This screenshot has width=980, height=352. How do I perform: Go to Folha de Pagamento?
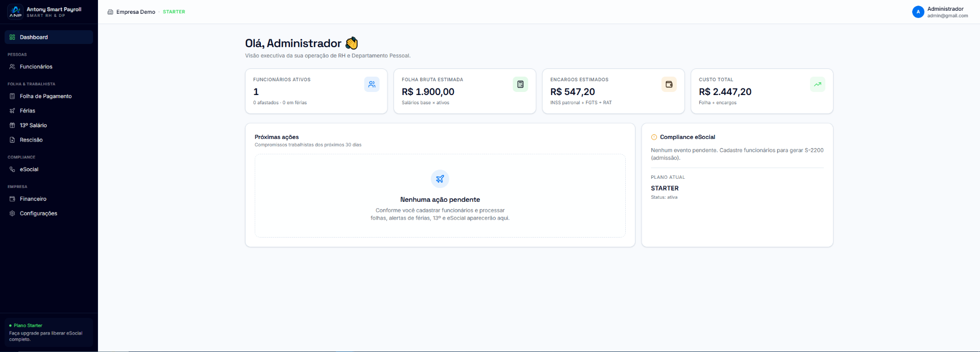[49, 96]
